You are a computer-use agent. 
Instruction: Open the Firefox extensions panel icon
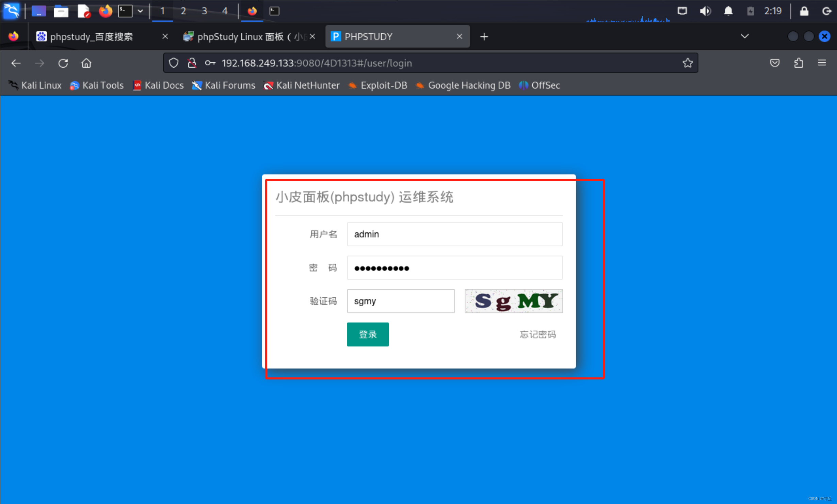[799, 63]
